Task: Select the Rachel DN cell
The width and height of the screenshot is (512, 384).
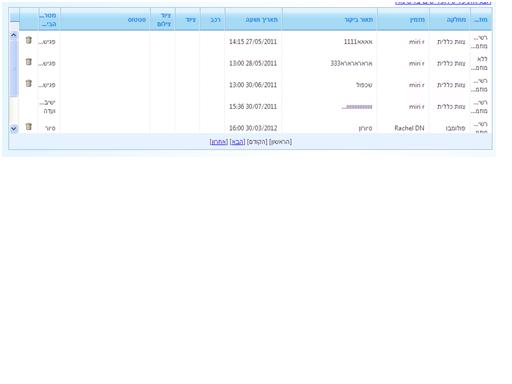Action: (x=409, y=128)
